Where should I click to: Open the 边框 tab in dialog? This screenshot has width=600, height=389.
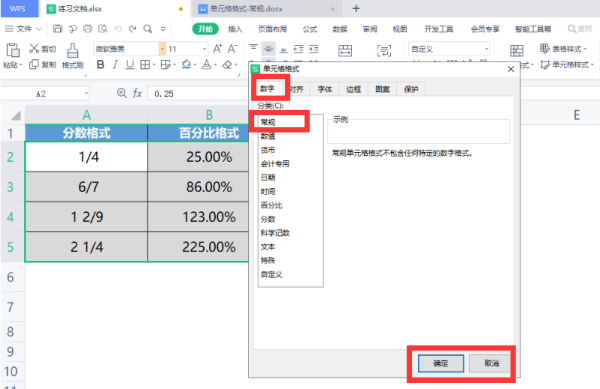[x=353, y=89]
